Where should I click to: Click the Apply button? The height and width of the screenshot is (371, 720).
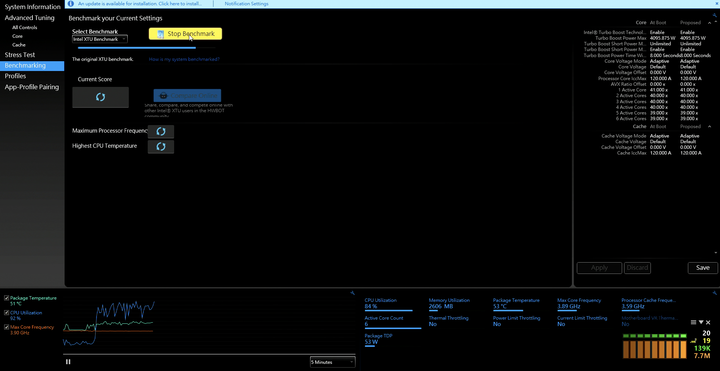click(599, 268)
